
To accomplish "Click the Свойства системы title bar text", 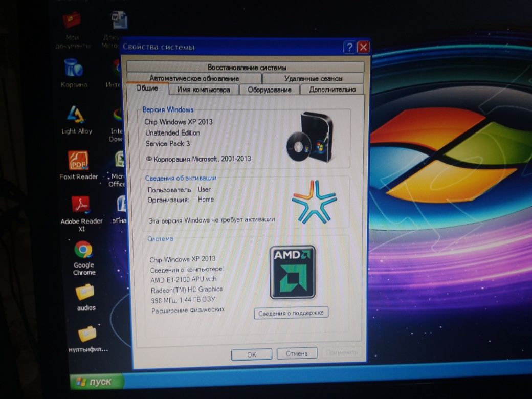I will [x=159, y=47].
